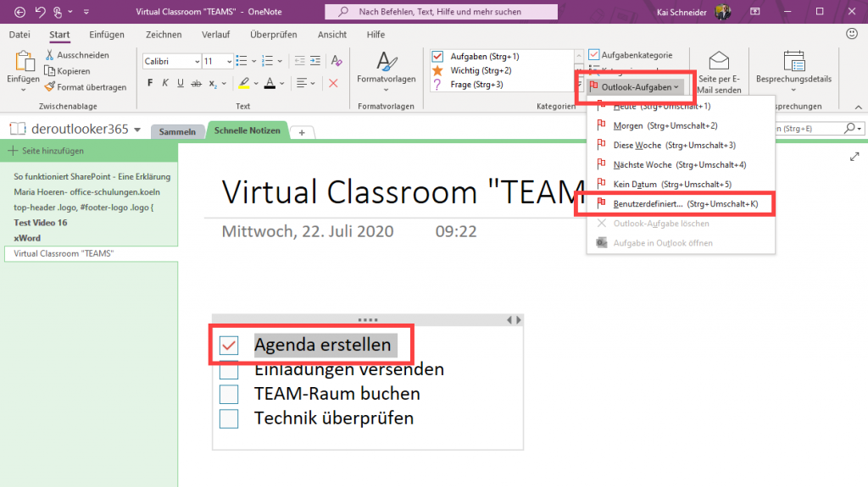The image size is (868, 487).
Task: Add page with Seite hinzufügen
Action: pos(46,151)
